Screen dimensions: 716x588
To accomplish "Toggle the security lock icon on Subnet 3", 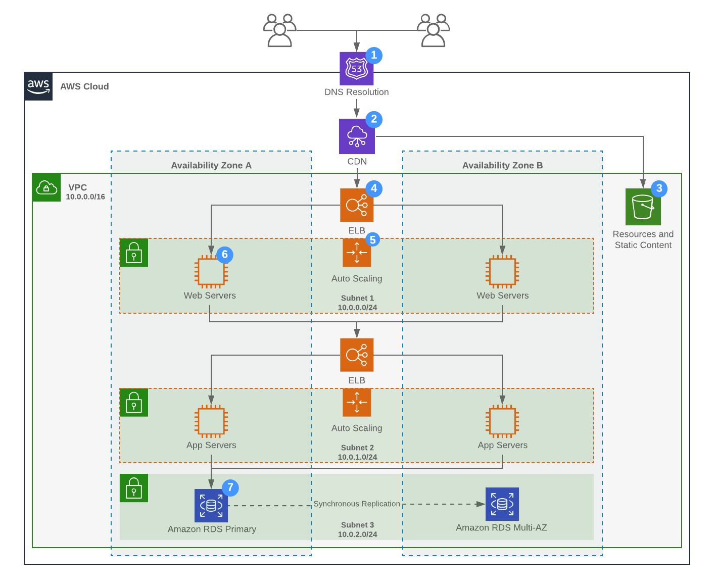I will pyautogui.click(x=133, y=488).
